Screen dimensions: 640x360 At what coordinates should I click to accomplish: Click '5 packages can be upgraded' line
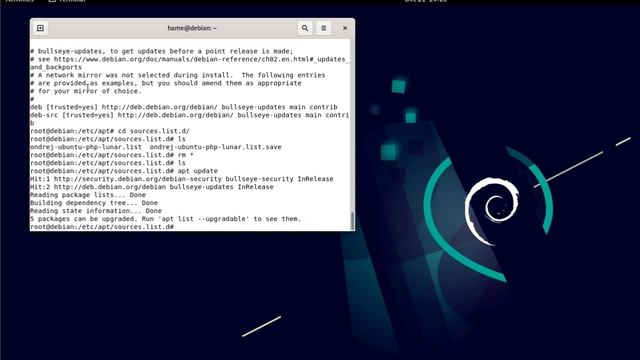click(165, 219)
